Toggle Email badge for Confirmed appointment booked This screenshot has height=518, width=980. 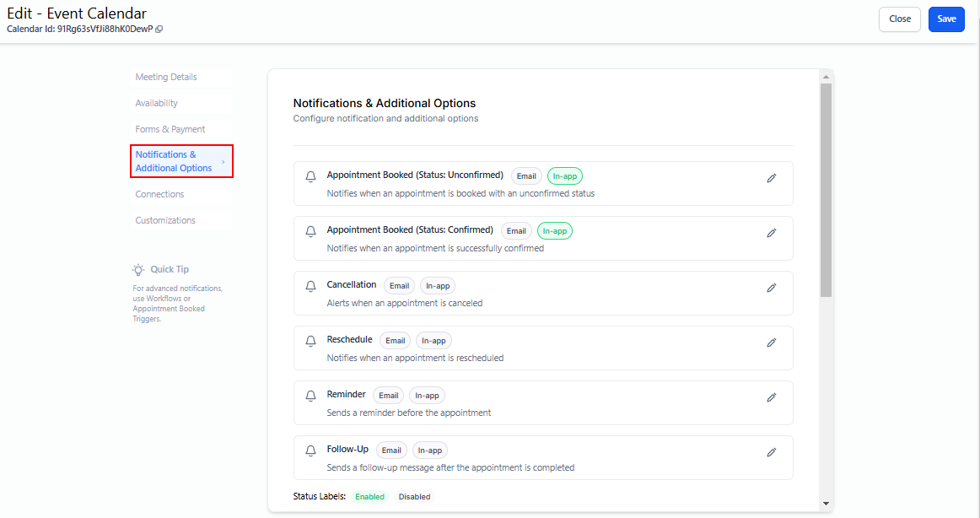tap(516, 231)
